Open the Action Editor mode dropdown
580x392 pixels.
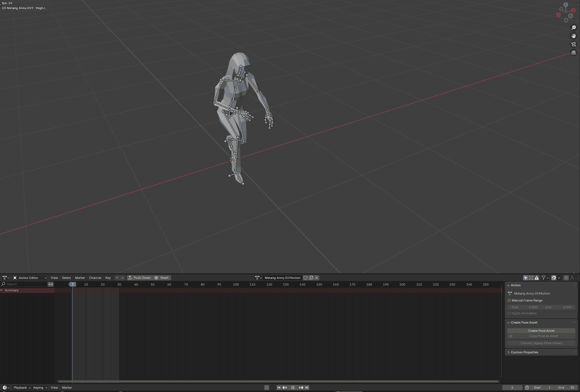(30, 278)
